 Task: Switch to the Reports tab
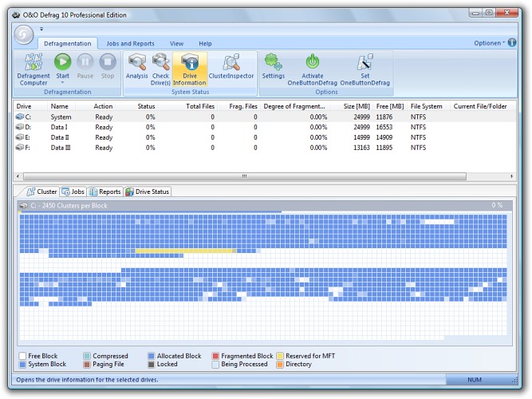tap(104, 192)
